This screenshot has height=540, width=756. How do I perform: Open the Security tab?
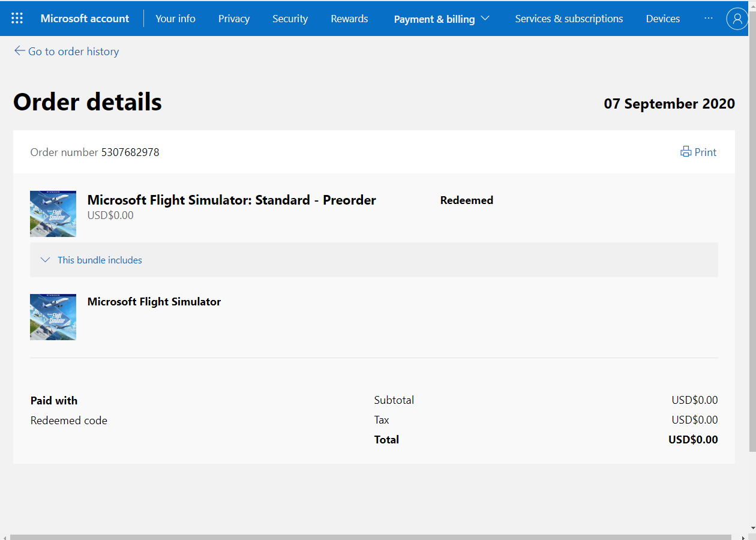click(x=290, y=19)
